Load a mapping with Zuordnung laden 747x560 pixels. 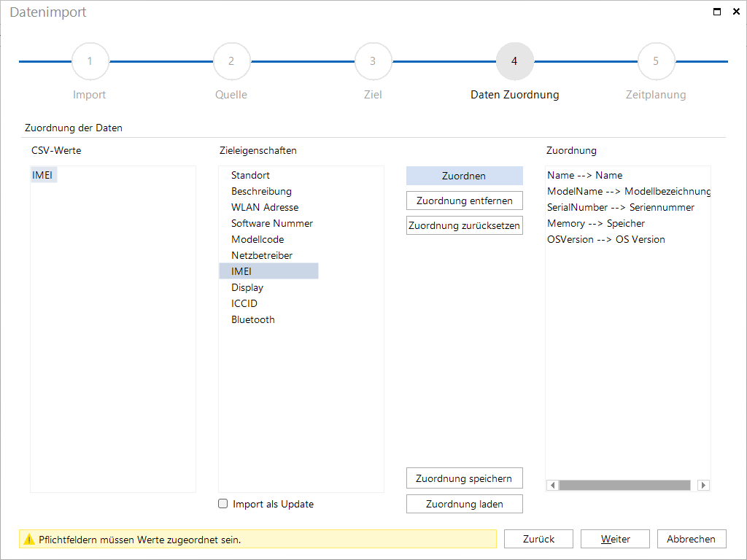465,504
